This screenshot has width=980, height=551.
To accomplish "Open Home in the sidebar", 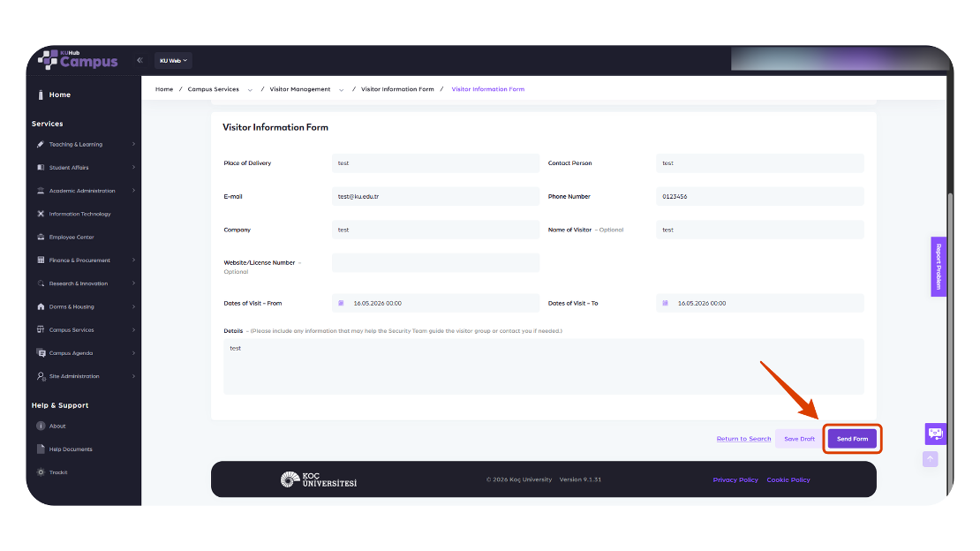I will [60, 95].
